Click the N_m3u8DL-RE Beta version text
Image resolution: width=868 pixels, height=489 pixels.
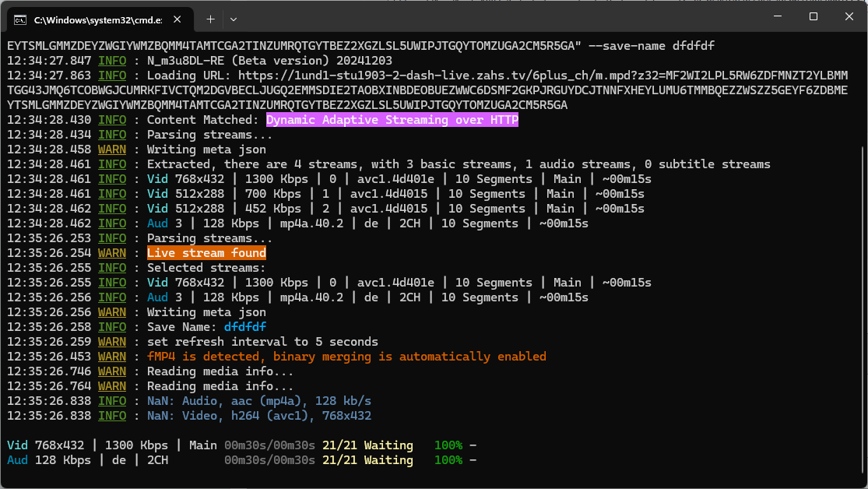(x=269, y=61)
